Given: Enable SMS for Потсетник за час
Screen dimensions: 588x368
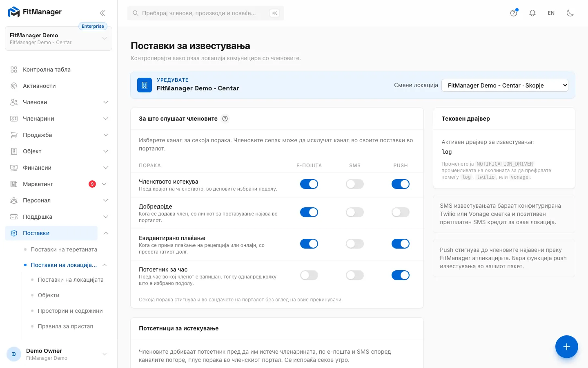Looking at the screenshot, I should click(355, 275).
